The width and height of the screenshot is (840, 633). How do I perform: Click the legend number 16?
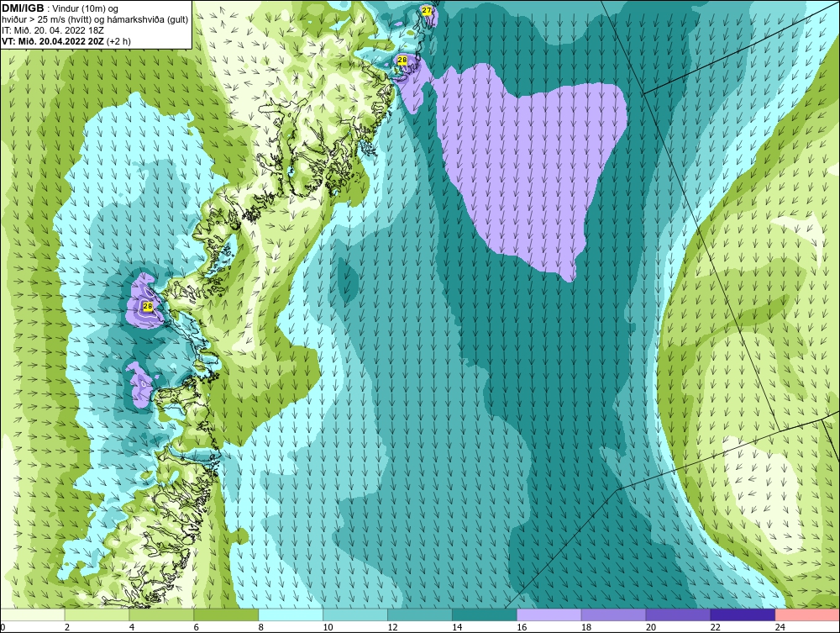pos(522,627)
